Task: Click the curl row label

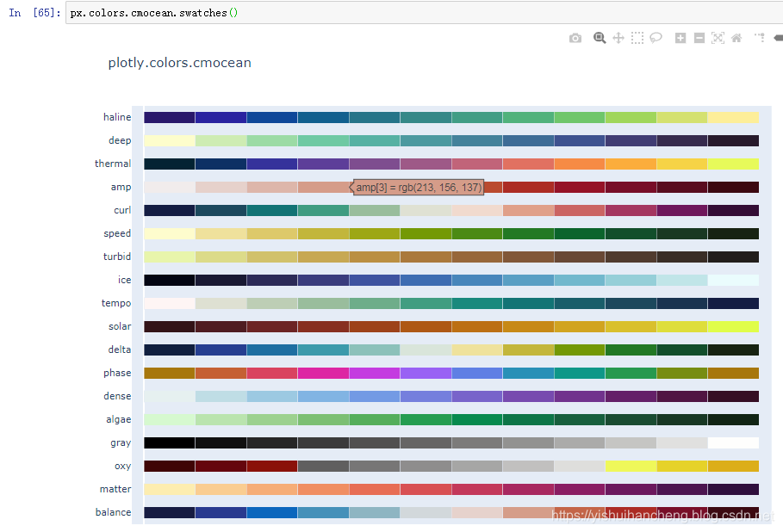Action: pos(122,210)
